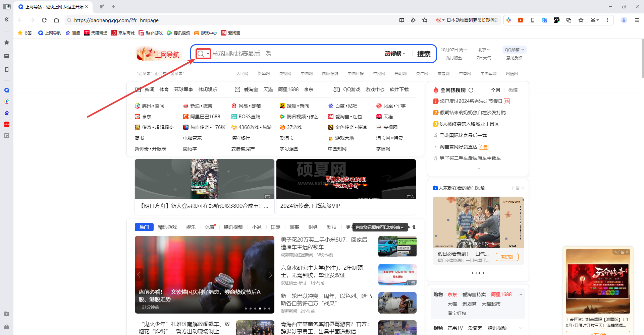Open sidebar favorites star icon

(7, 43)
